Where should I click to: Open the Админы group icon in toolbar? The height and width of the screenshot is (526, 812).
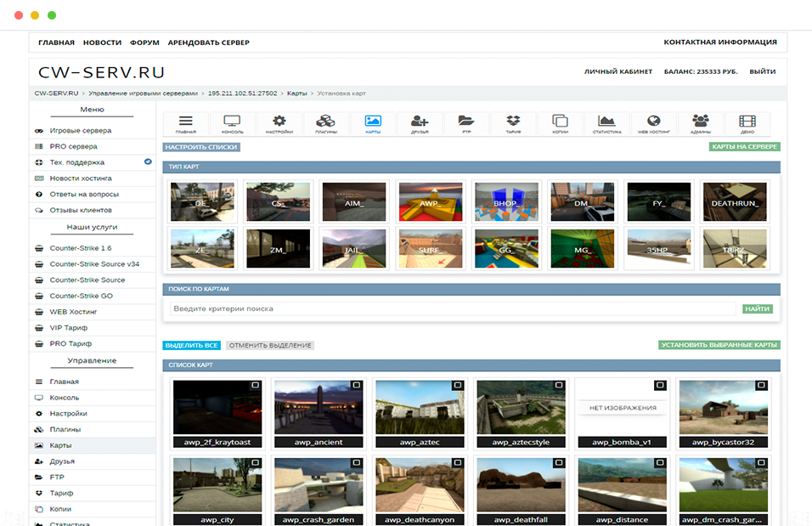pos(700,122)
